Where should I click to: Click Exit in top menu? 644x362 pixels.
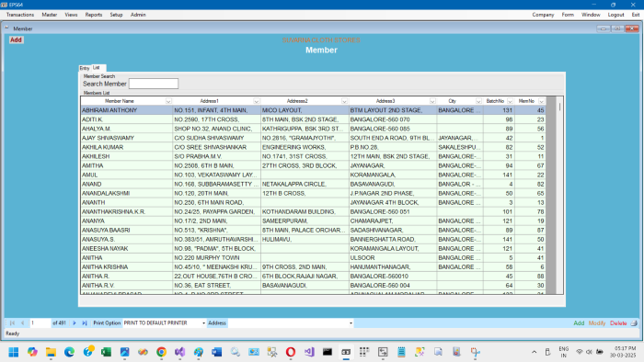pyautogui.click(x=636, y=15)
